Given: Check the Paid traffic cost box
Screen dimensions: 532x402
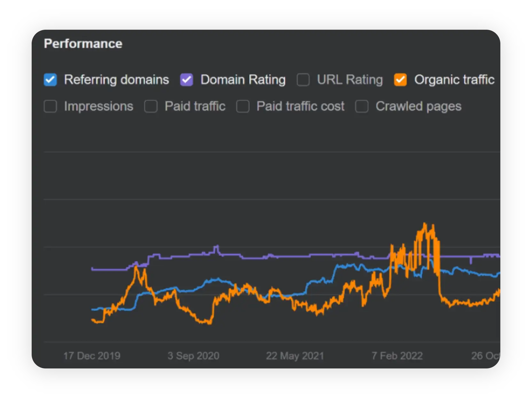Looking at the screenshot, I should click(243, 106).
